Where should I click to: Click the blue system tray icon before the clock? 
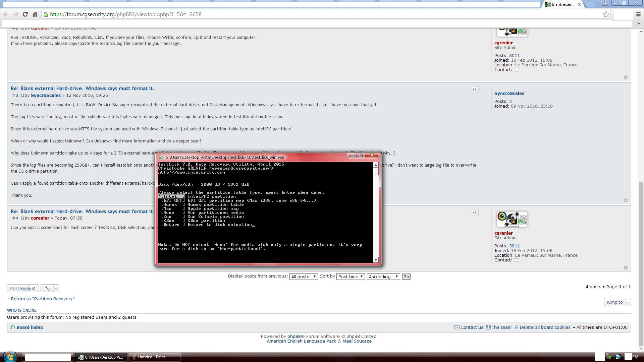[618, 357]
